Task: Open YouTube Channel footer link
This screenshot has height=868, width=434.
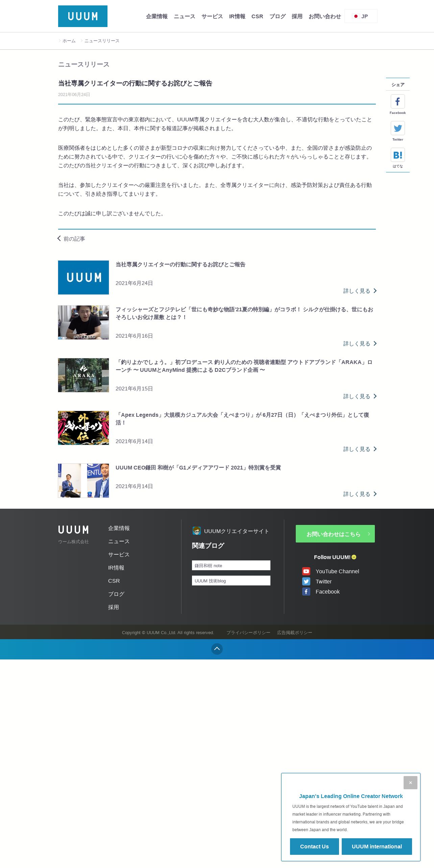Action: point(337,572)
